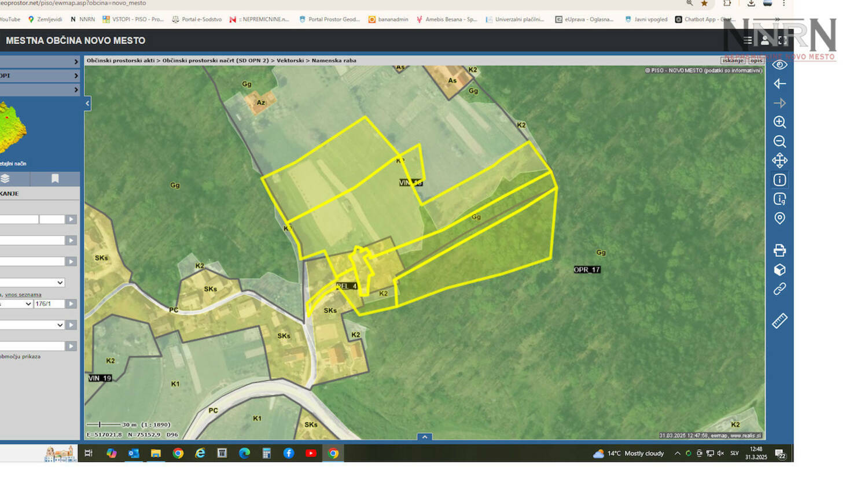Activate the info identify tool
Image resolution: width=868 pixels, height=488 pixels.
tap(779, 180)
